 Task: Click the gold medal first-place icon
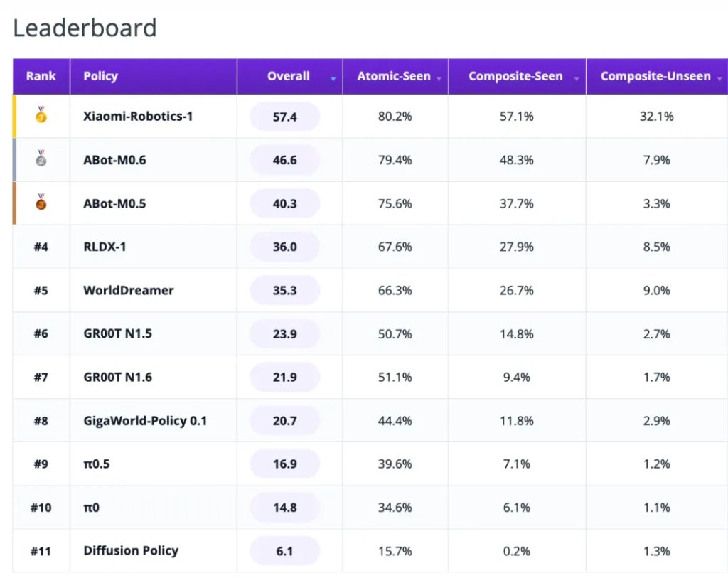pos(41,114)
